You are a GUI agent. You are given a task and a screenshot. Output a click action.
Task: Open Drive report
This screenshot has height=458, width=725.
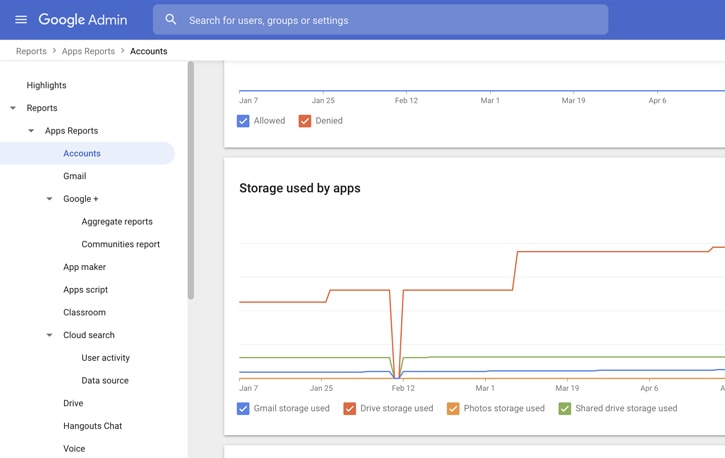(73, 403)
